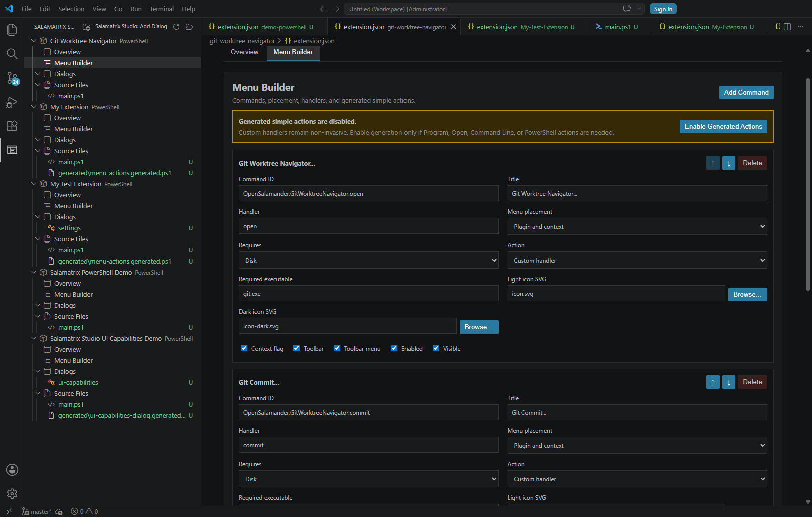Open the More Actions ellipsis in the editor tabs

800,27
